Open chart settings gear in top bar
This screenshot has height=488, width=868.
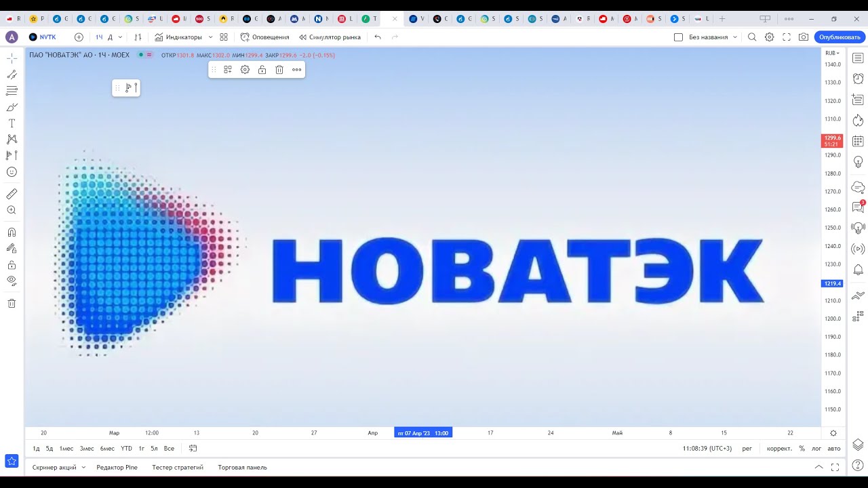(770, 37)
